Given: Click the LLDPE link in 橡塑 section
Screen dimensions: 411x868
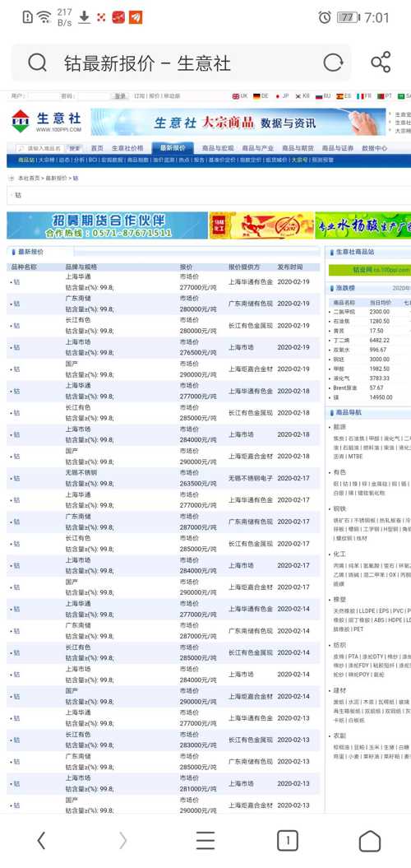Looking at the screenshot, I should [366, 611].
